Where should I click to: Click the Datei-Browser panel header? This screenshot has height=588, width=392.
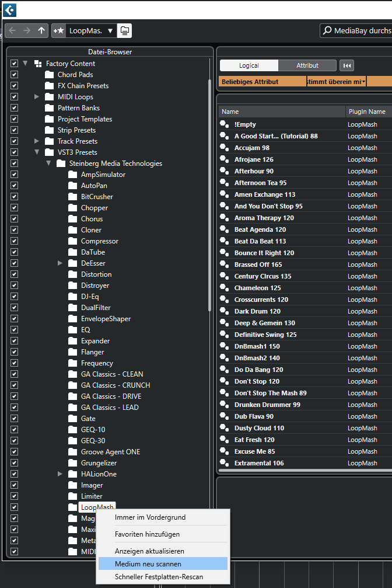(110, 52)
